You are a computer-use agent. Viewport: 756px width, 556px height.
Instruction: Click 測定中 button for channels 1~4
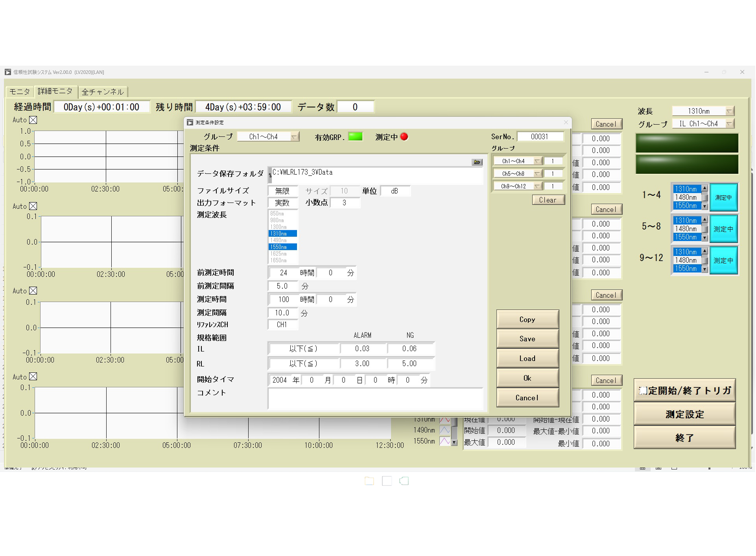pyautogui.click(x=723, y=198)
